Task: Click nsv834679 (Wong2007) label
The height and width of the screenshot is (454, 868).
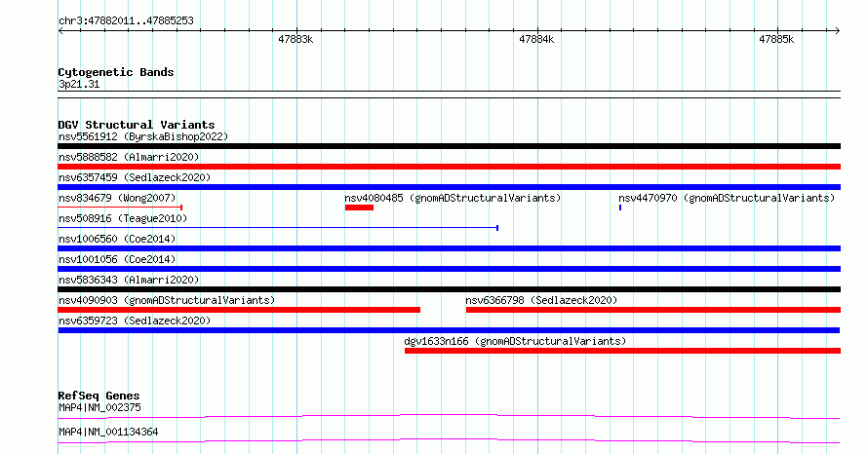Action: tap(117, 198)
